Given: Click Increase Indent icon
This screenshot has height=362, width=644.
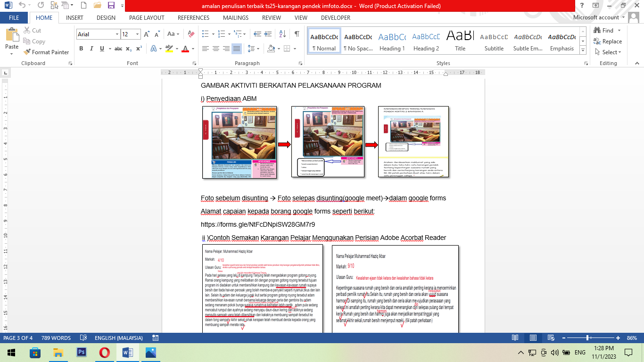Looking at the screenshot, I should (x=269, y=34).
